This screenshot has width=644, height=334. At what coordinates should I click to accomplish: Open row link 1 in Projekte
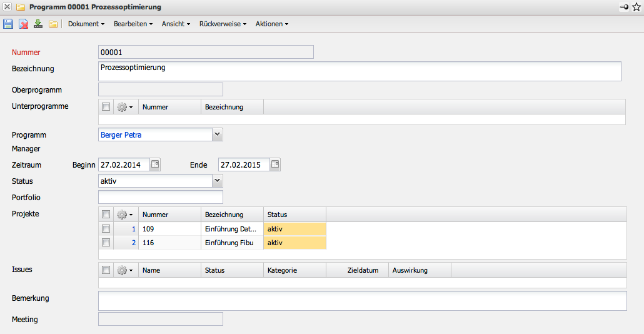(x=133, y=229)
